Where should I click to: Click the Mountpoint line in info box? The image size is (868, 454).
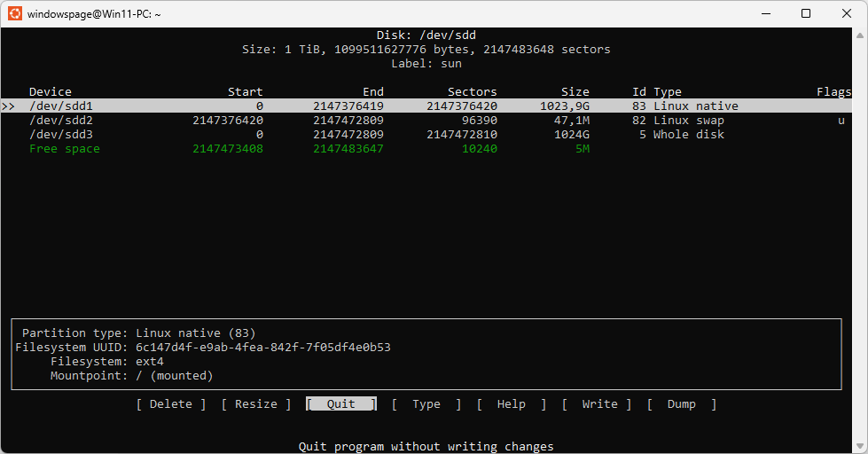pyautogui.click(x=131, y=376)
